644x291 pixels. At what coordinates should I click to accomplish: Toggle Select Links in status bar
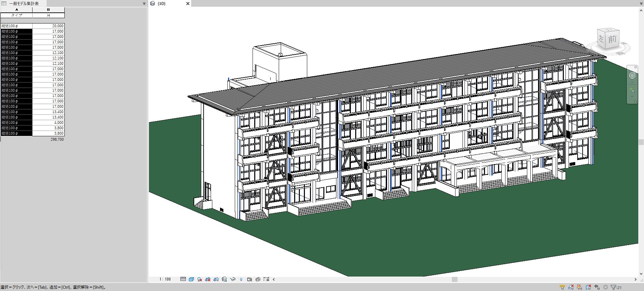pos(562,287)
